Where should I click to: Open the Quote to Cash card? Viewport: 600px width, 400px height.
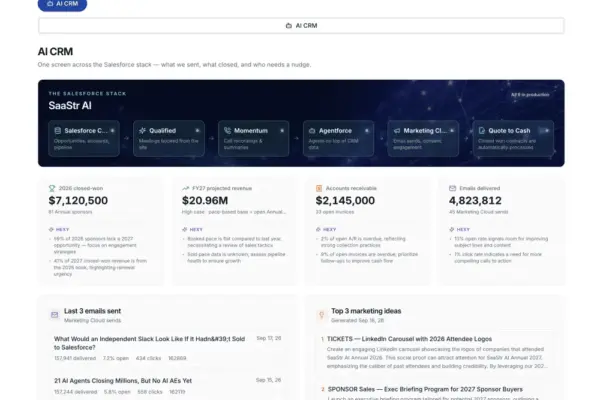click(x=513, y=139)
